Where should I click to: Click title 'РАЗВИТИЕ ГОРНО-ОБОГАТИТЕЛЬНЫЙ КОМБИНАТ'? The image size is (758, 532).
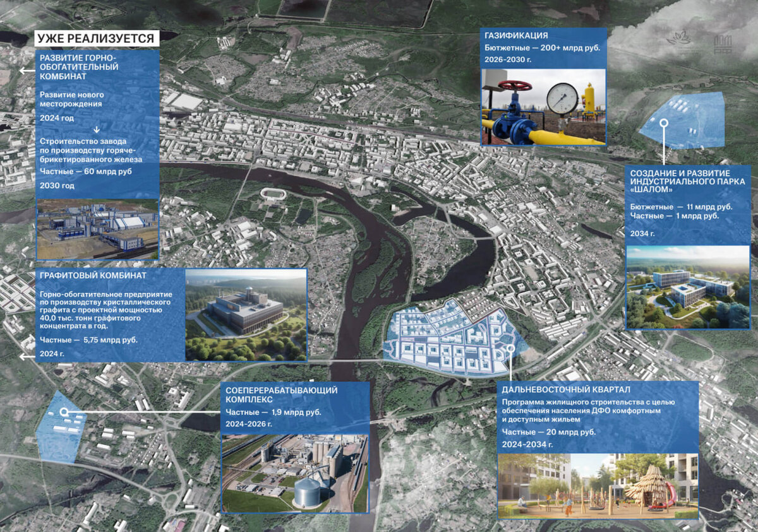coord(78,66)
